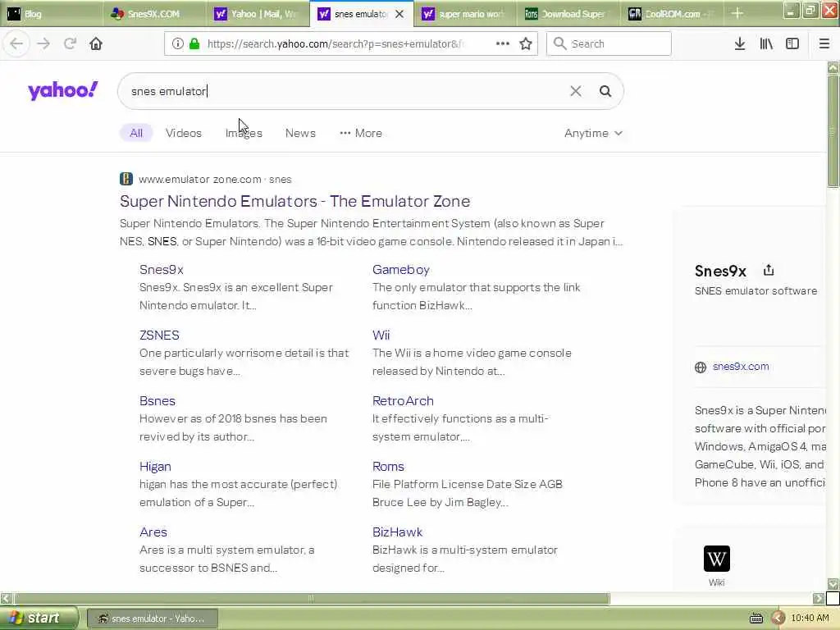Bookmark this page with star
Screen dimensions: 840x630
coord(526,44)
